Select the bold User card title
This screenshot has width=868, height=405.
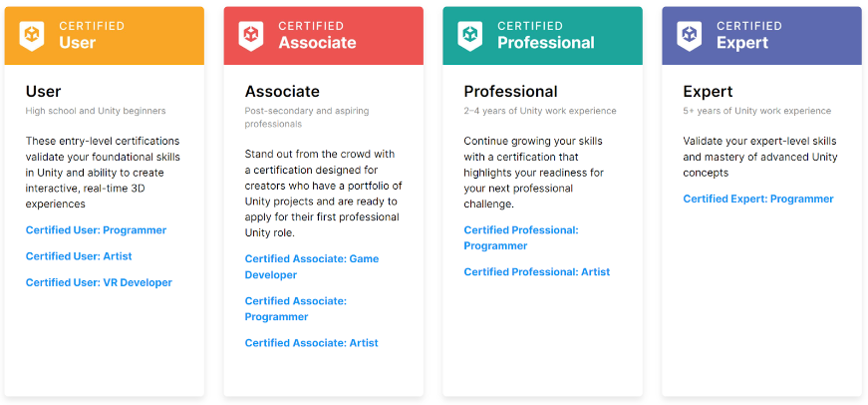(x=44, y=92)
